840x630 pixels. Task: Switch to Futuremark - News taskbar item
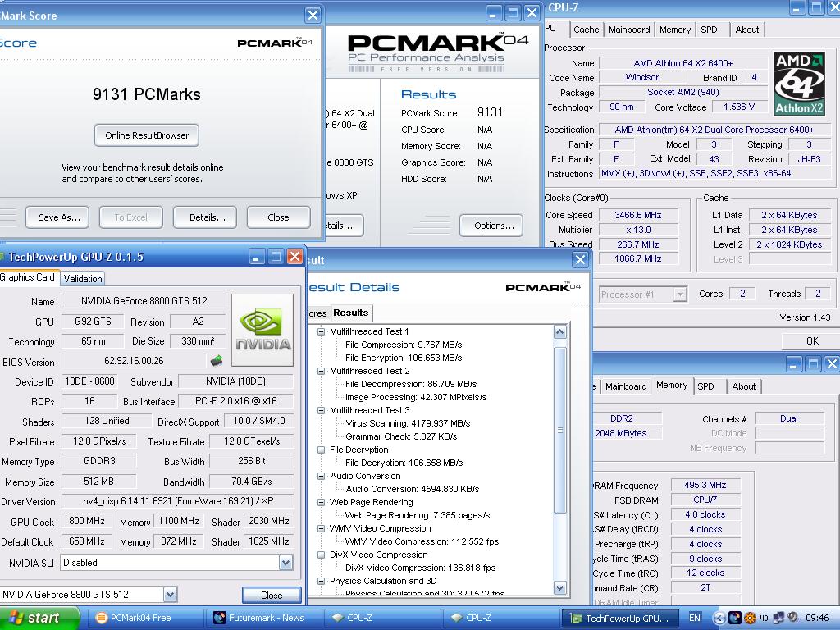coord(263,618)
